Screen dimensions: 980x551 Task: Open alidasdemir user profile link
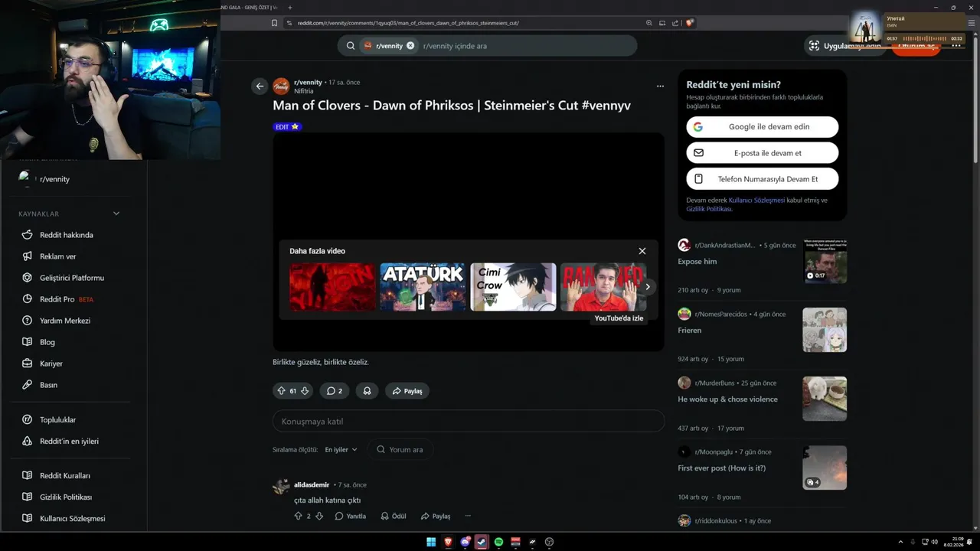point(312,485)
